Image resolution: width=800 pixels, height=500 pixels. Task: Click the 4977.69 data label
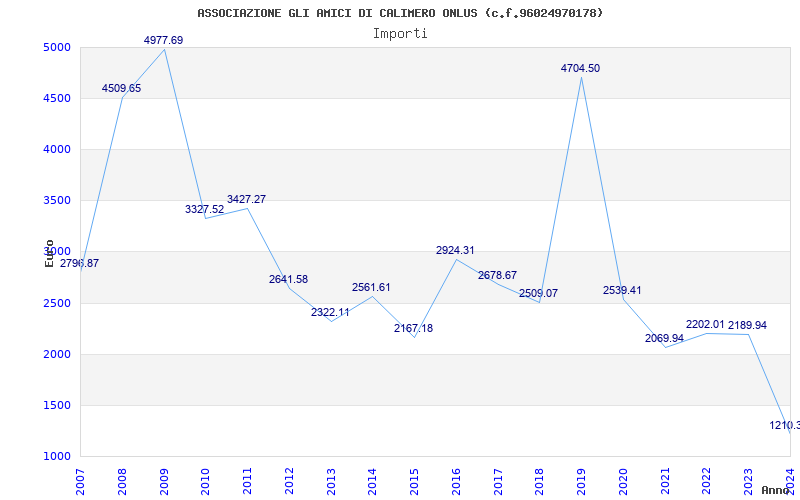click(163, 40)
